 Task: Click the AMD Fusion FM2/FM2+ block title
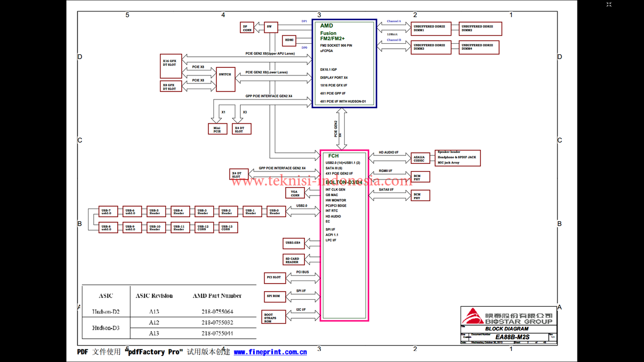[333, 32]
